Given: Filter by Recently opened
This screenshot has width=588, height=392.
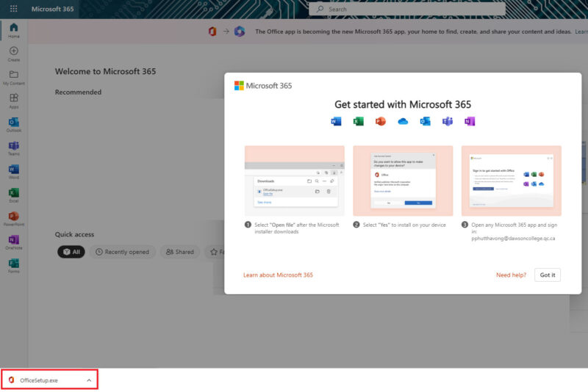Looking at the screenshot, I should (x=122, y=252).
